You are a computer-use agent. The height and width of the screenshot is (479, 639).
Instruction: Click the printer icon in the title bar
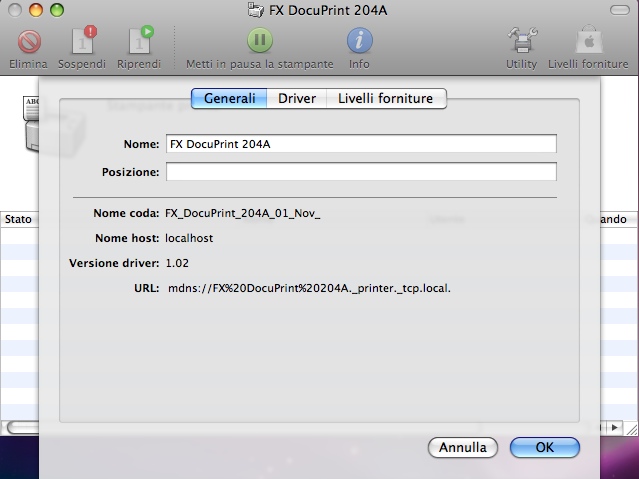coord(256,10)
